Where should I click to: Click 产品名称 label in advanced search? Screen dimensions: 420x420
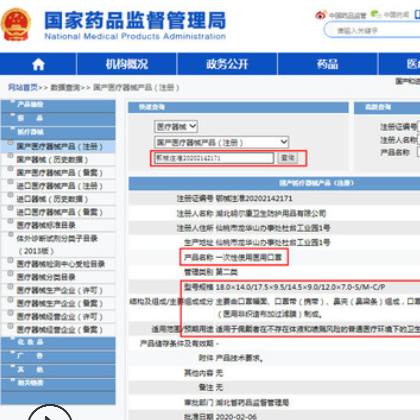point(395,152)
